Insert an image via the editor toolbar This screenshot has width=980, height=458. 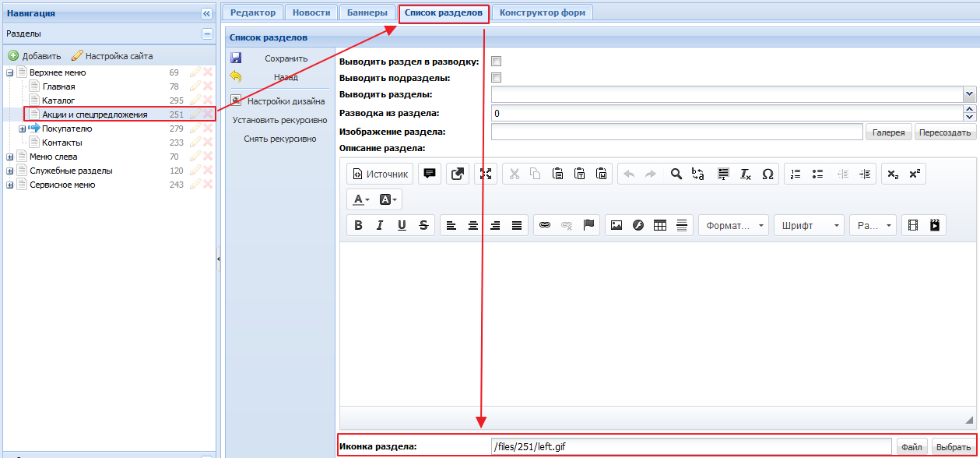[x=616, y=225]
